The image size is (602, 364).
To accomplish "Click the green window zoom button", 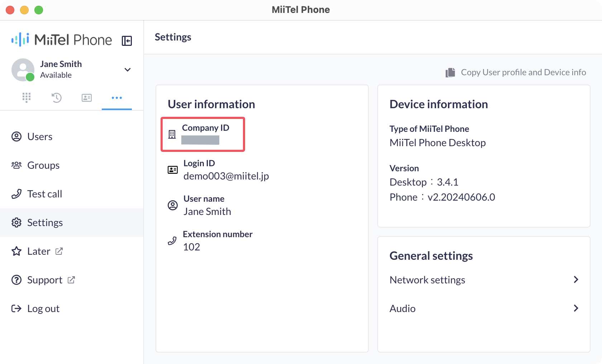I will point(39,10).
